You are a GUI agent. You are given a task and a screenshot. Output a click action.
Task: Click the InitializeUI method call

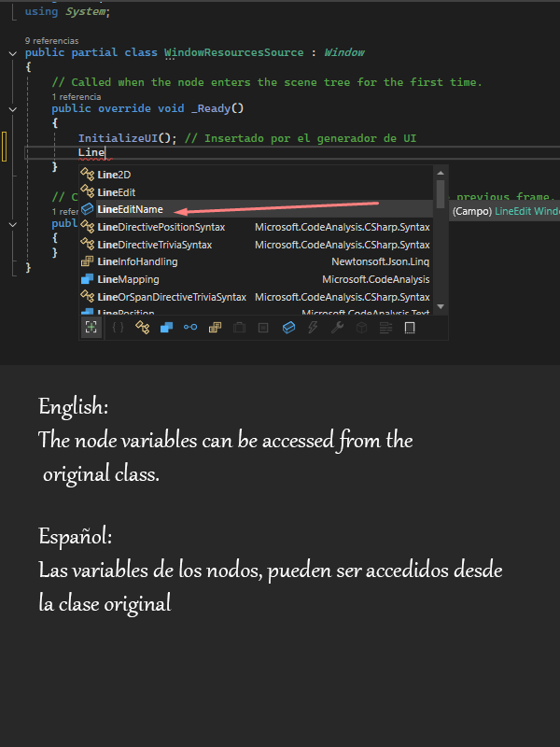click(118, 138)
